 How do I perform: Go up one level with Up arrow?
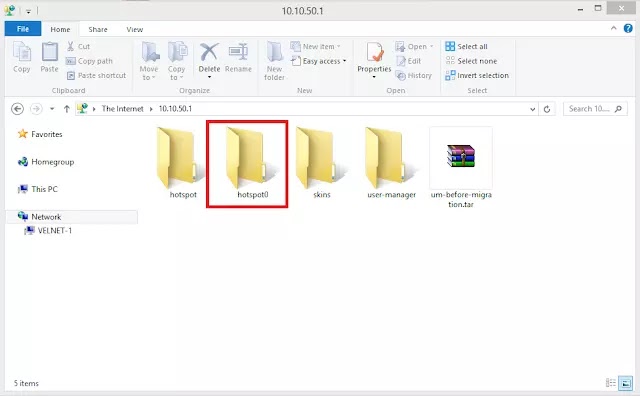67,109
